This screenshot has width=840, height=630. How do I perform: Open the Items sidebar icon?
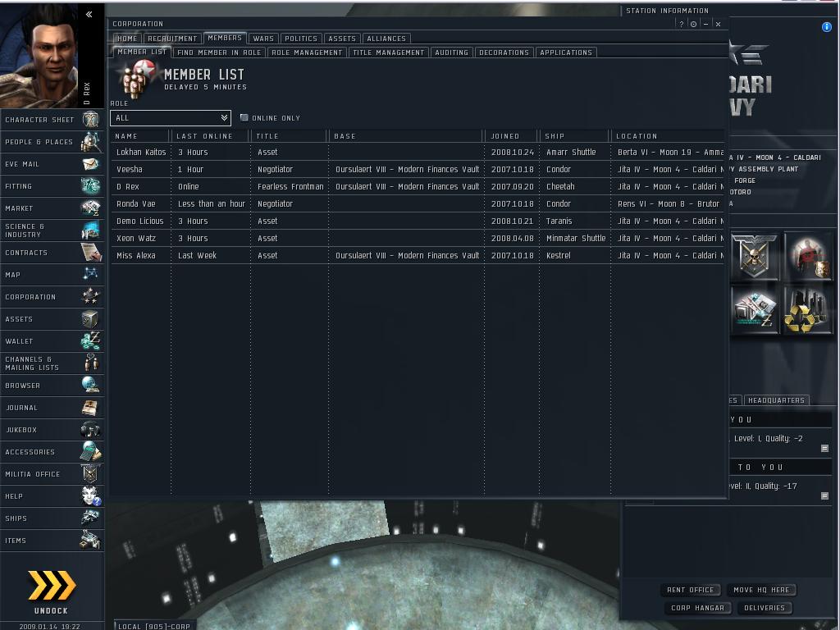coord(90,540)
